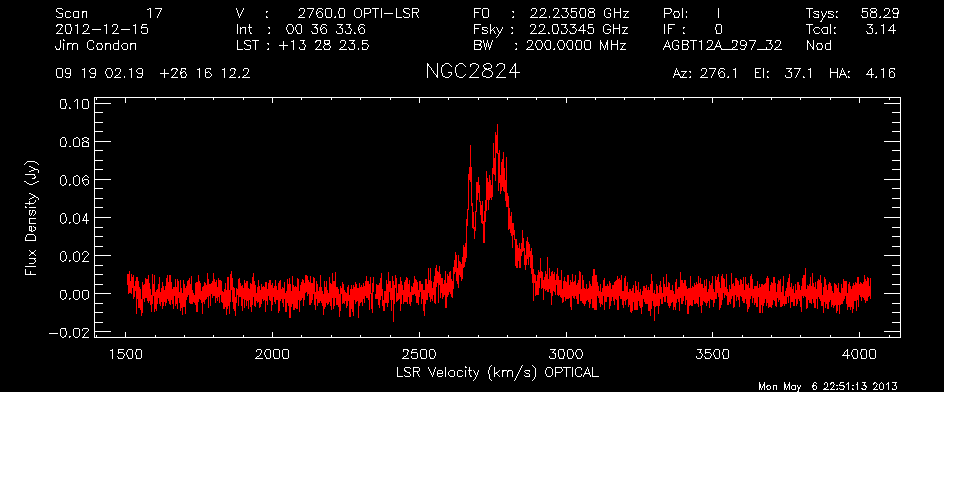Image resolution: width=962 pixels, height=490 pixels.
Task: Click the NGC2824 plot title
Action: point(472,75)
